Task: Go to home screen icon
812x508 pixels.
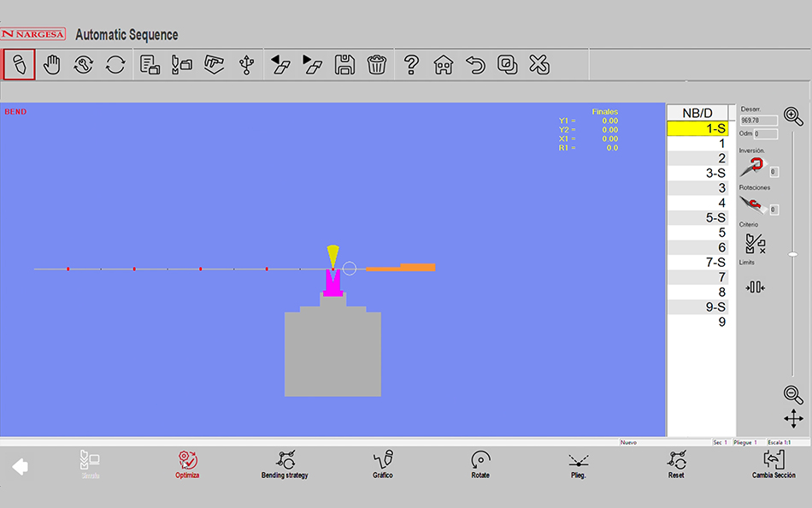Action: coord(443,65)
